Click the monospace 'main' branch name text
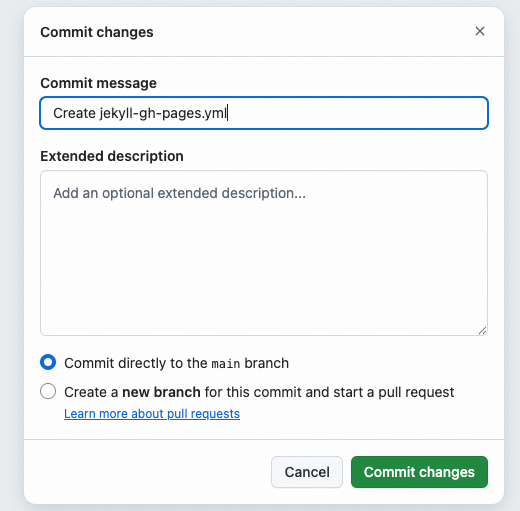The height and width of the screenshot is (511, 520). [226, 364]
